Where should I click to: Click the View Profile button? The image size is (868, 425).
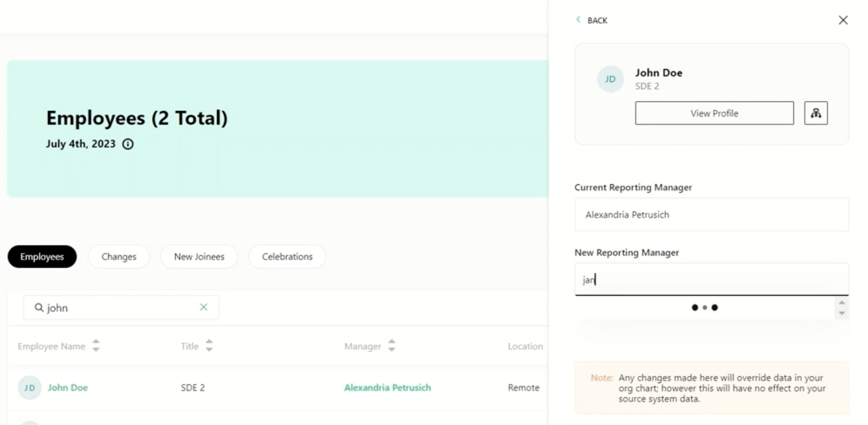[714, 113]
